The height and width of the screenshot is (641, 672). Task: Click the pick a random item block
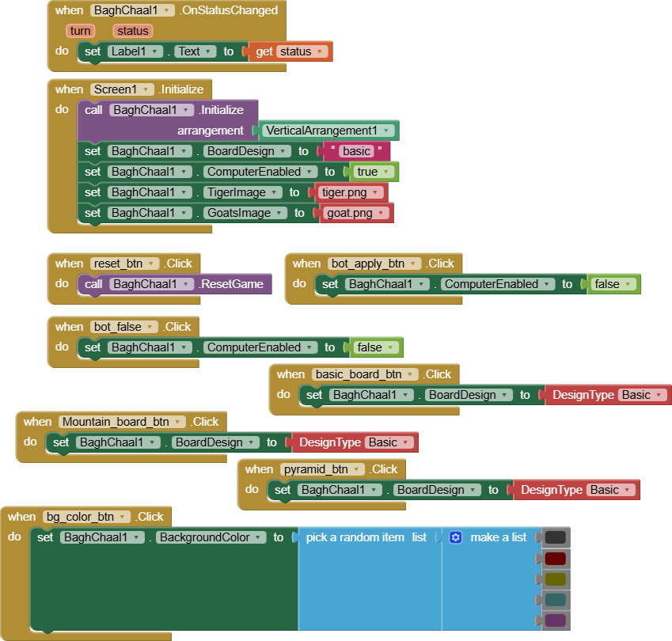click(356, 537)
